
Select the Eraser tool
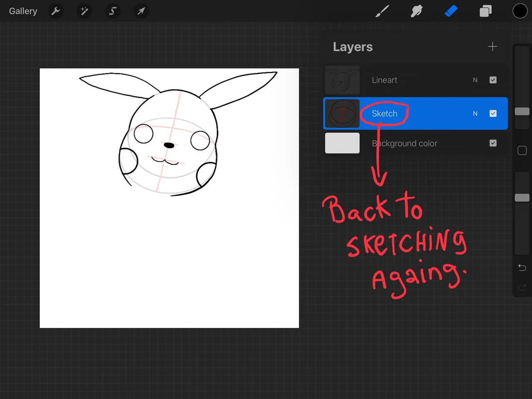451,11
